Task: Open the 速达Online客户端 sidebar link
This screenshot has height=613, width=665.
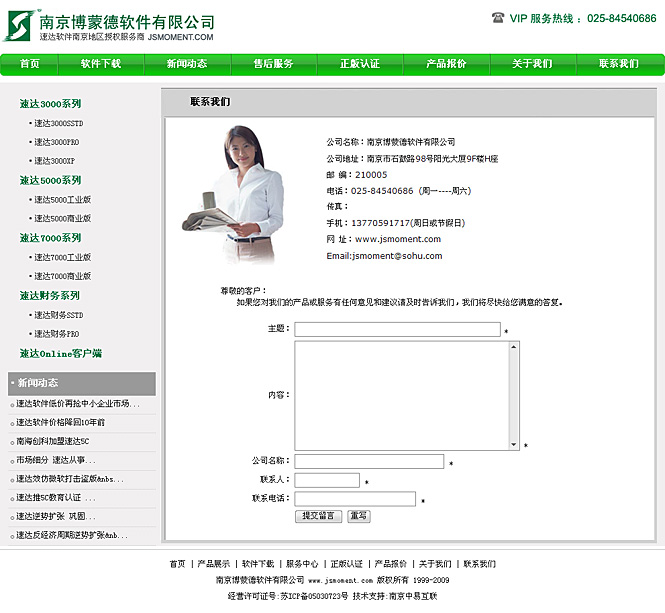Action: (x=60, y=353)
